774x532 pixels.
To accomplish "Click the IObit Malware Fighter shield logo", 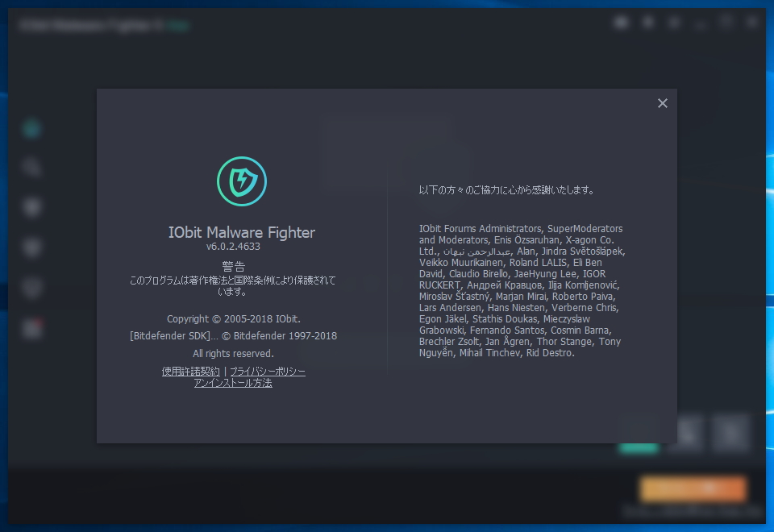I will [241, 181].
